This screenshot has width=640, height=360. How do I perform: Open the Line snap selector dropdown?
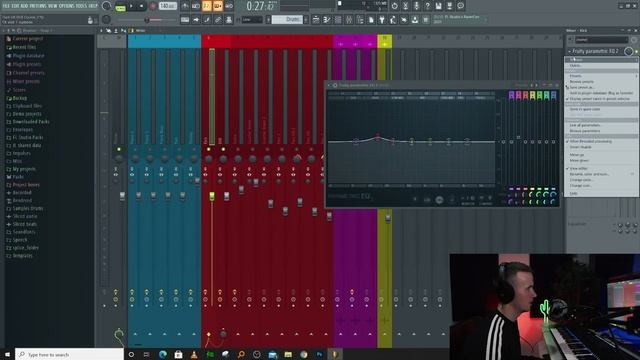coord(252,20)
